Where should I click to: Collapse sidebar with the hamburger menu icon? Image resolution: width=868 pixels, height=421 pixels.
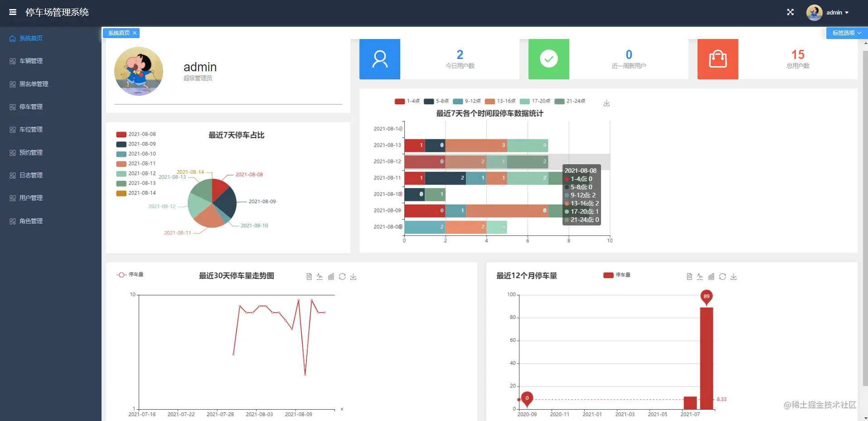pyautogui.click(x=13, y=12)
